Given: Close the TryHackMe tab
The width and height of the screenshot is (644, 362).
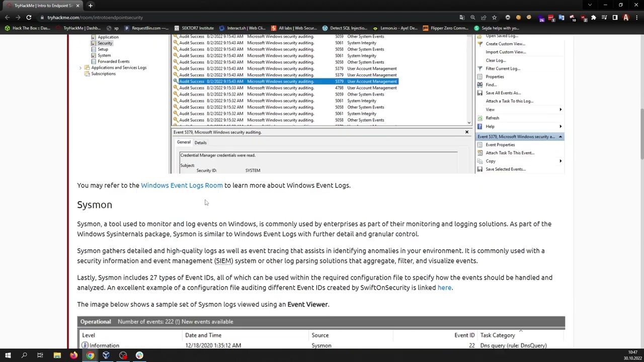Looking at the screenshot, I should tap(78, 6).
